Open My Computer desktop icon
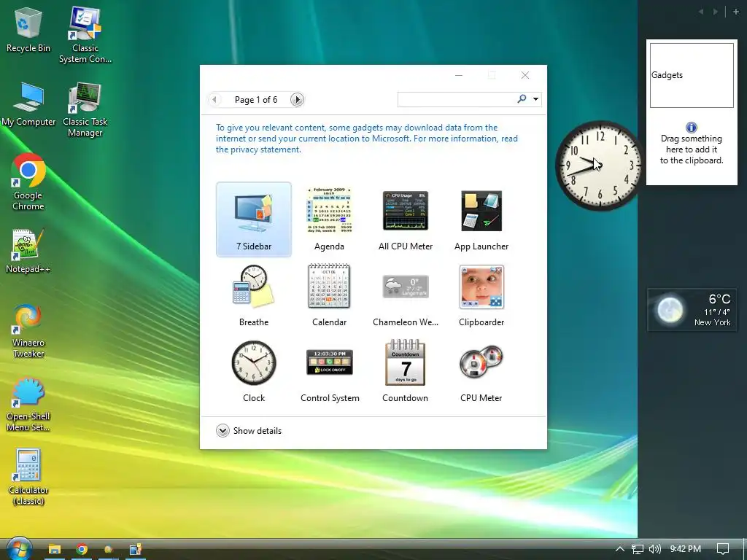This screenshot has width=747, height=560. (x=28, y=104)
